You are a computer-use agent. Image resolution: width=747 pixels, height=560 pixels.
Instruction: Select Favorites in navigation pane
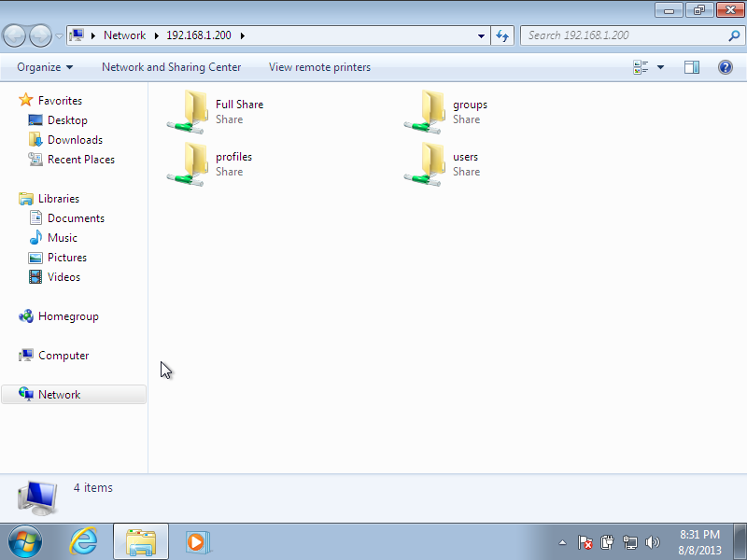tap(60, 101)
